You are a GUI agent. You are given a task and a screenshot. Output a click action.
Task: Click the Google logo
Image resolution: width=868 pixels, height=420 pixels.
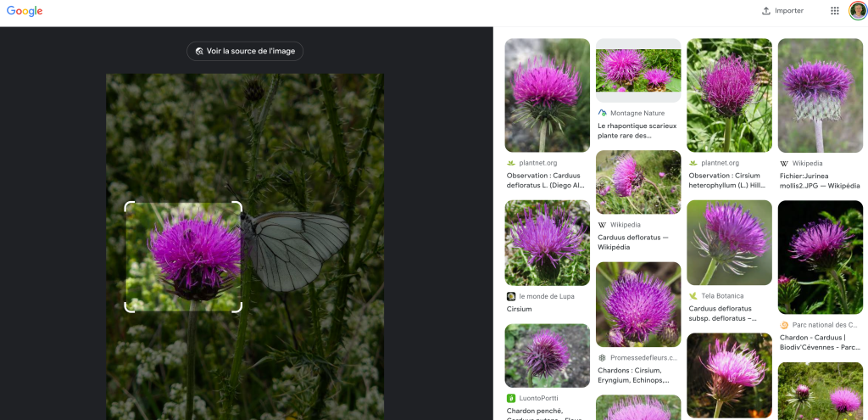(25, 11)
